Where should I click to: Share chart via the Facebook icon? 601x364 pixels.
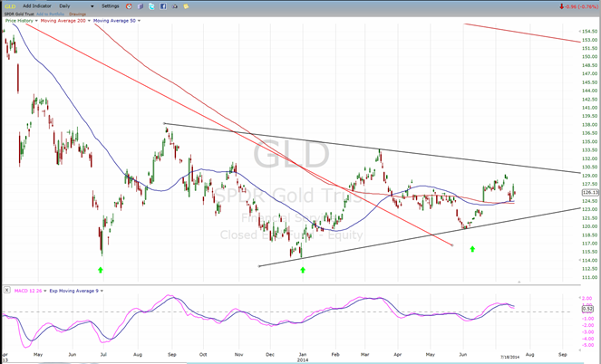[163, 6]
